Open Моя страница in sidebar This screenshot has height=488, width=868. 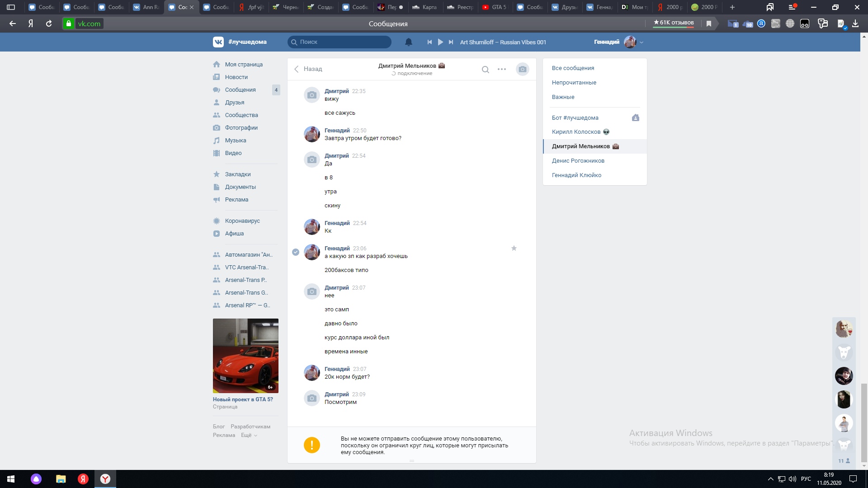[x=244, y=65]
